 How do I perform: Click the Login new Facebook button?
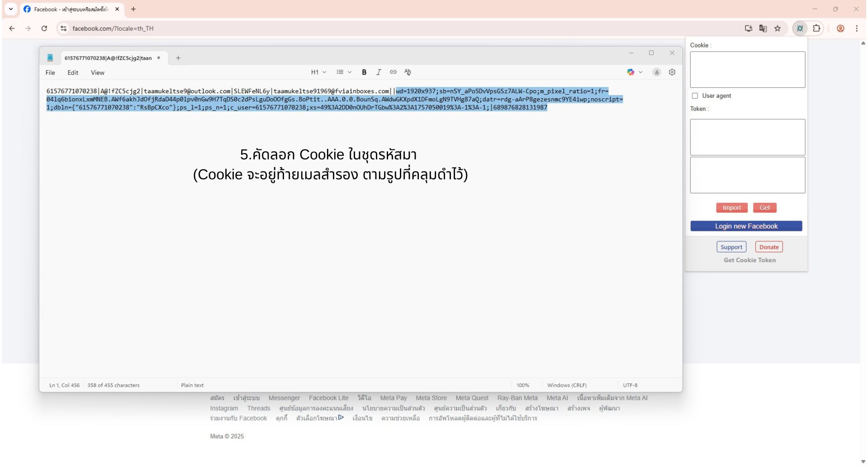tap(746, 226)
